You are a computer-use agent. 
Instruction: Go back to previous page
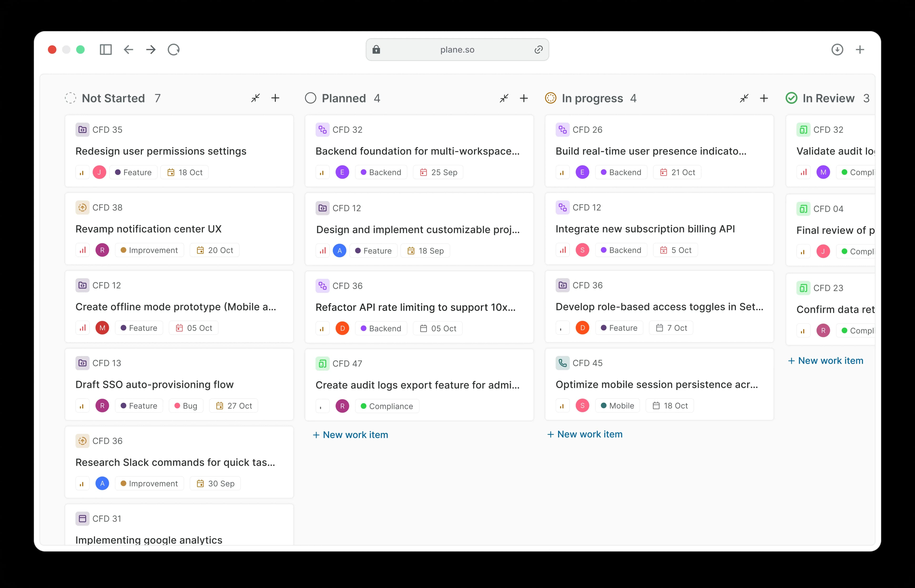(x=129, y=50)
